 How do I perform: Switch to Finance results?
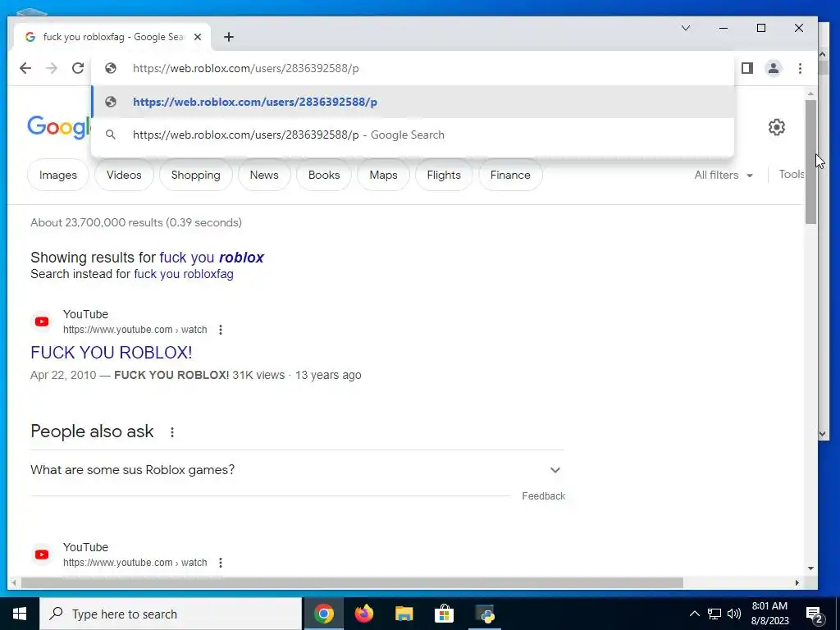pos(510,176)
